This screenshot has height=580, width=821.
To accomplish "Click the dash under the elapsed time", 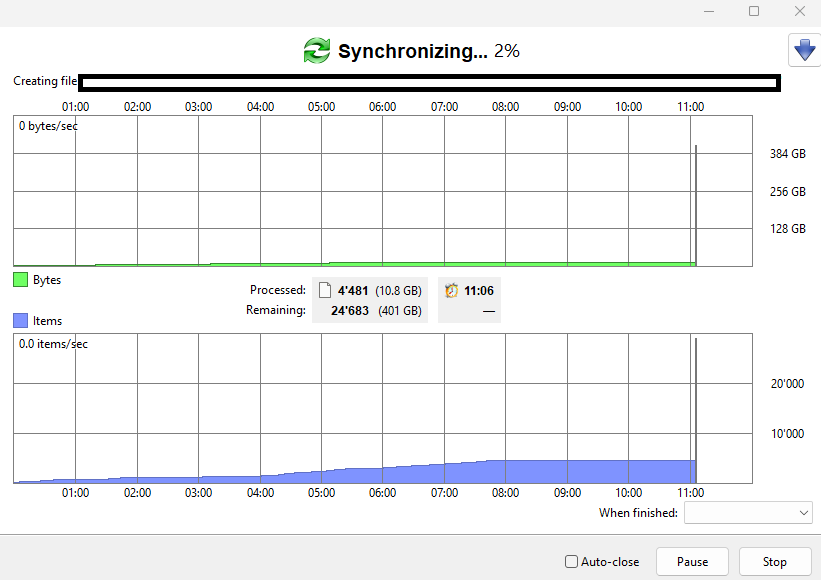I will (489, 311).
